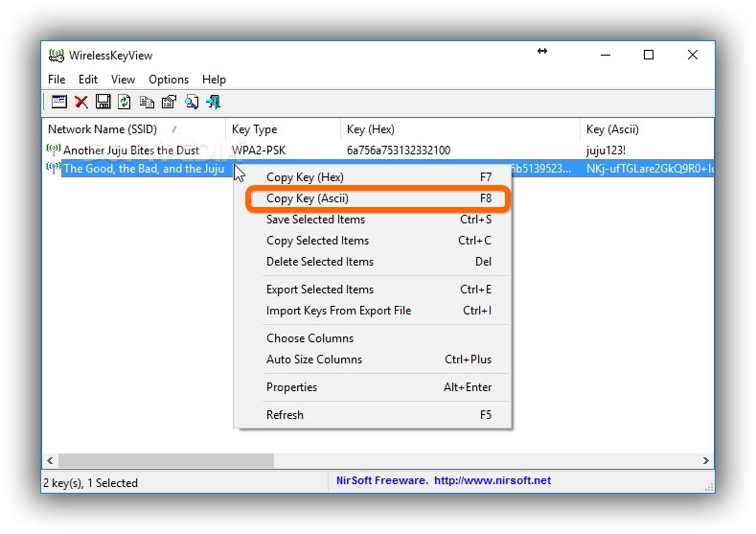
Task: Maximize the WirelessKeyView window
Action: (x=649, y=55)
